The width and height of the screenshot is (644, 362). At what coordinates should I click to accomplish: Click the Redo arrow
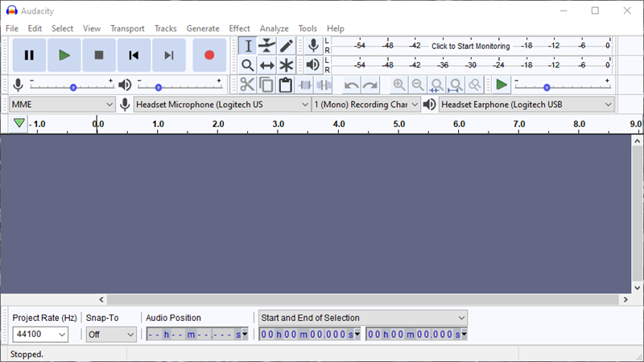[x=370, y=85]
